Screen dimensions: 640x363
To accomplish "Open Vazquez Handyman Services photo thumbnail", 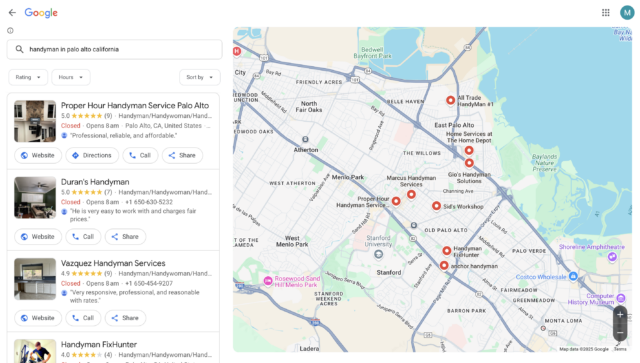I will (35, 278).
